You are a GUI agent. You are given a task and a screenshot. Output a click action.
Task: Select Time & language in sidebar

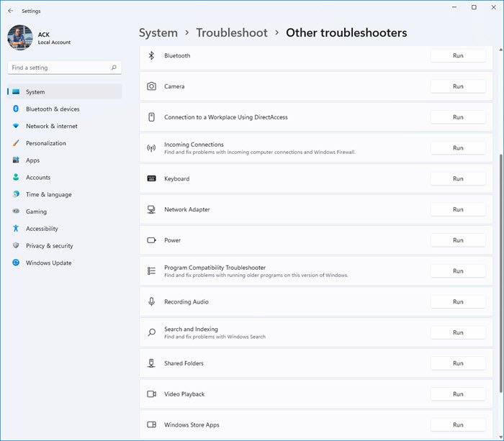coord(48,195)
